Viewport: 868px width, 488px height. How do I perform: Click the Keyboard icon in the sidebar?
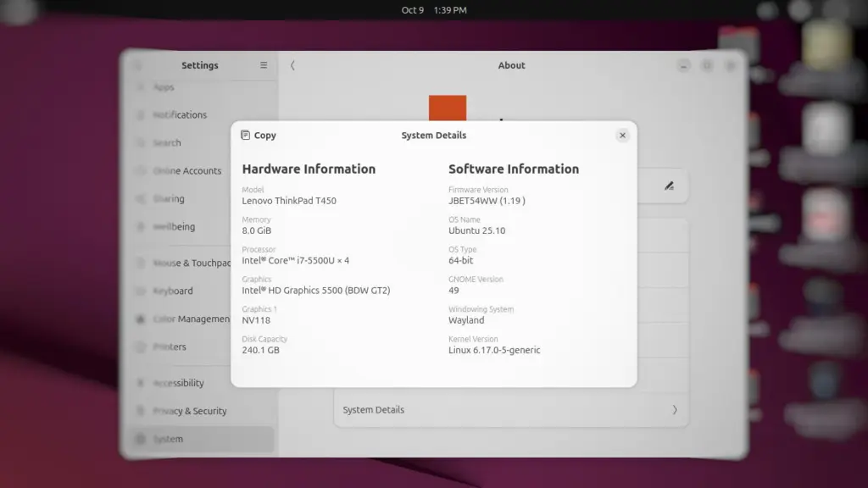141,291
